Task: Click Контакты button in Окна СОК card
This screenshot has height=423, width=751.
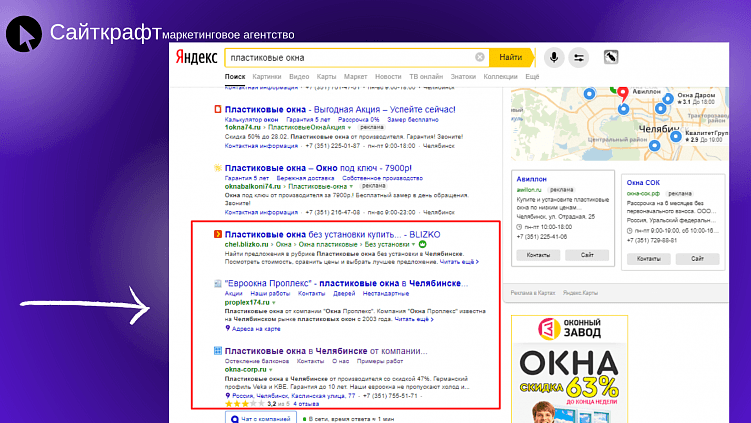Action: pos(649,259)
